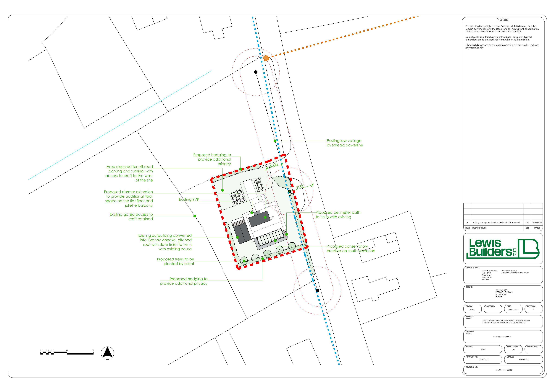
Task: Click the single parked car symbol near entrance
Action: pyautogui.click(x=259, y=184)
